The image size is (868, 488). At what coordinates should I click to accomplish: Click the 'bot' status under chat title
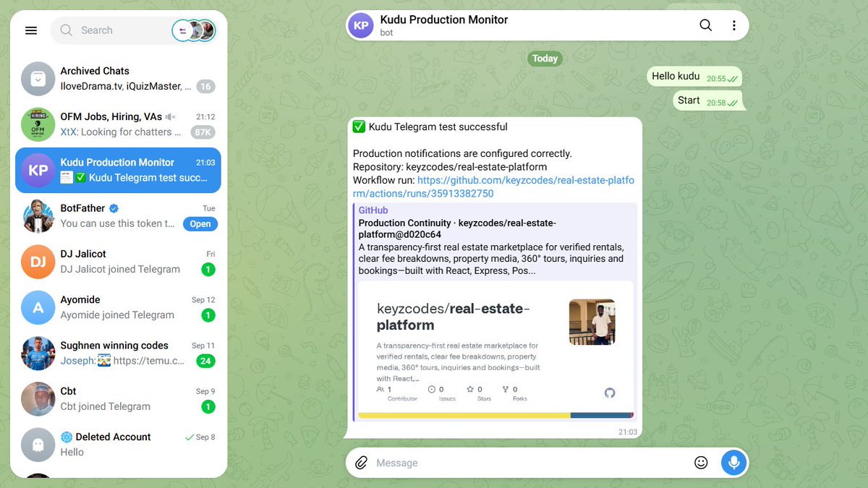[386, 33]
